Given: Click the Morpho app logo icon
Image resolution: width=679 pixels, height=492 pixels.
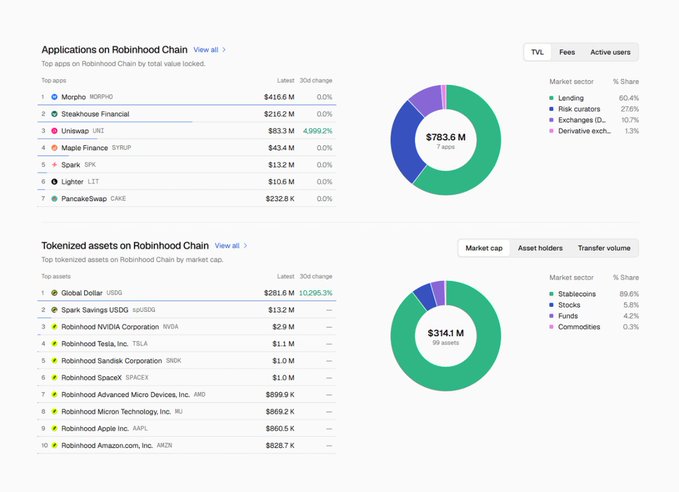Looking at the screenshot, I should click(x=55, y=97).
